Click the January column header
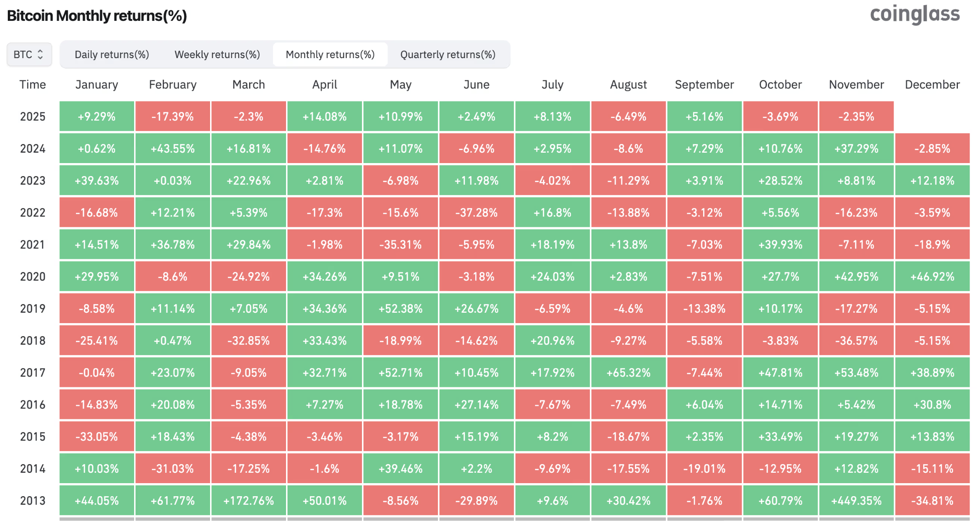This screenshot has width=980, height=530. click(96, 85)
